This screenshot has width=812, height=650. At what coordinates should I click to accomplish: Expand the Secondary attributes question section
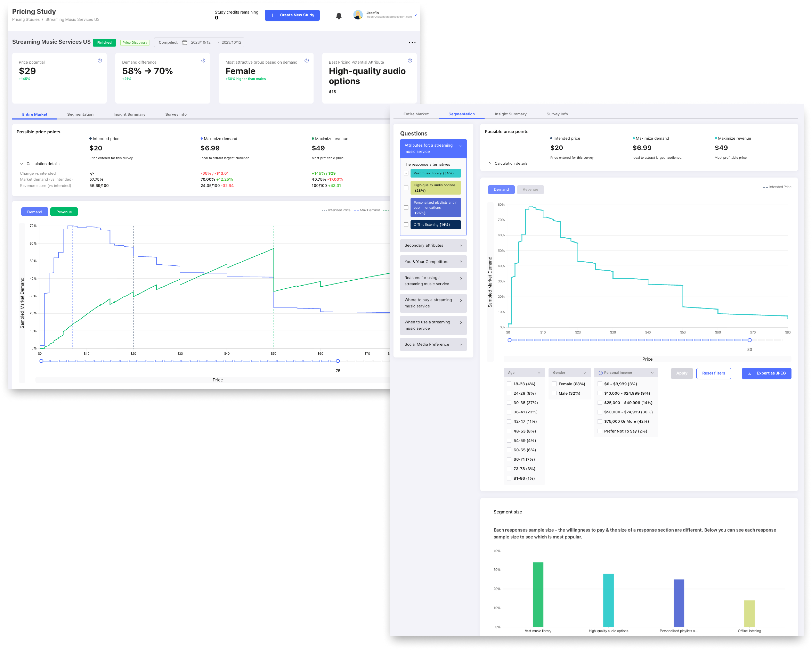(x=433, y=245)
